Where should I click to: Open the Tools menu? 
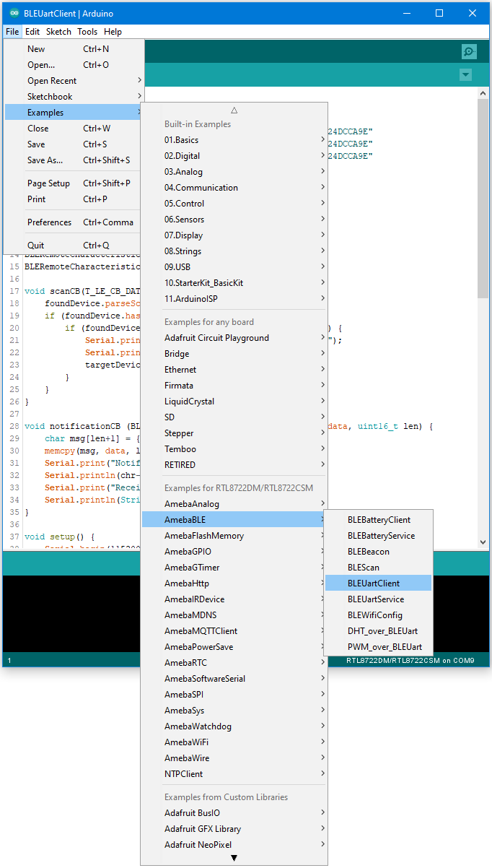tap(87, 32)
